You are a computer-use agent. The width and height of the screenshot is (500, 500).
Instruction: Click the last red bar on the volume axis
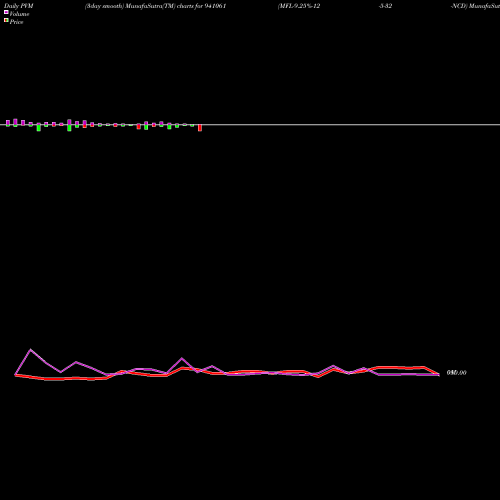[x=200, y=128]
